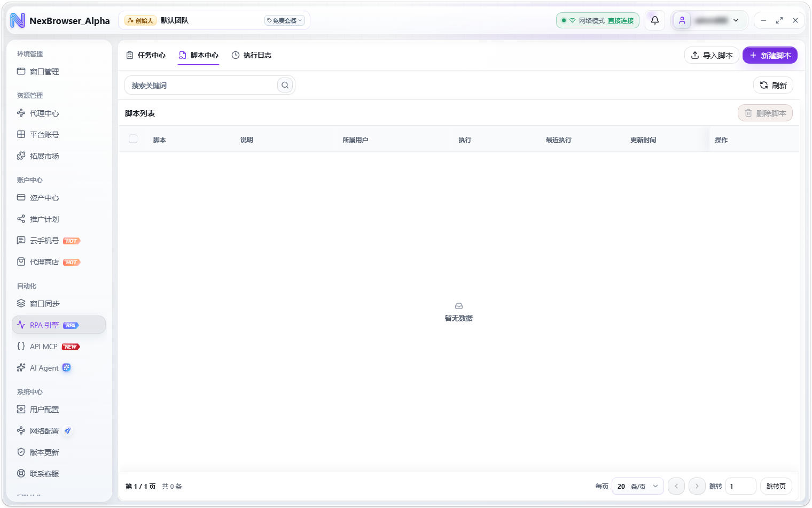The image size is (812, 508).
Task: Click the 跳转 page number field
Action: 741,486
